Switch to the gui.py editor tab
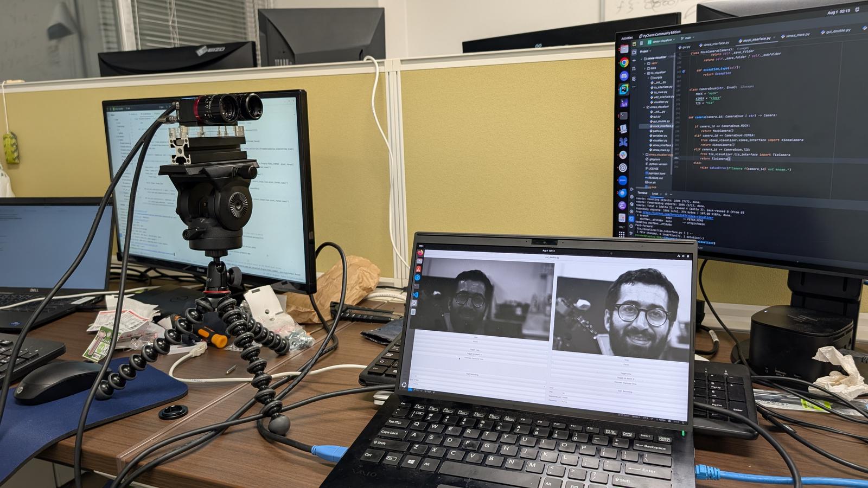This screenshot has height=488, width=868. point(685,47)
